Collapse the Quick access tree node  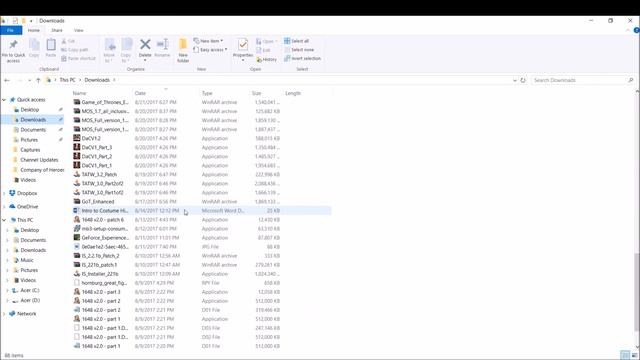tap(4, 100)
